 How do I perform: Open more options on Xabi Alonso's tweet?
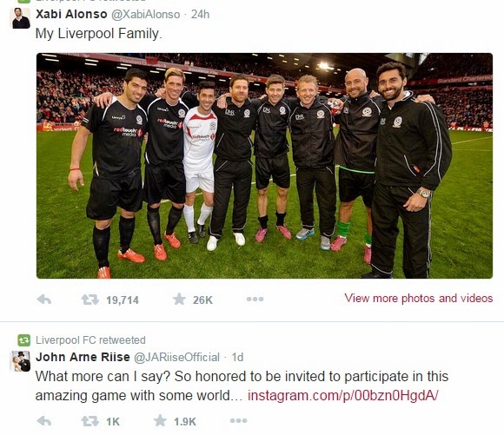[x=255, y=299]
